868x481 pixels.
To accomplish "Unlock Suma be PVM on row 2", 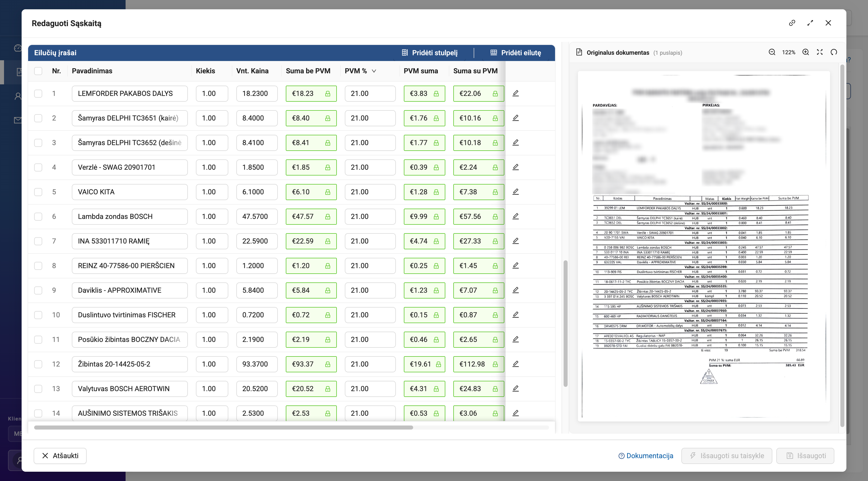I will [x=327, y=118].
